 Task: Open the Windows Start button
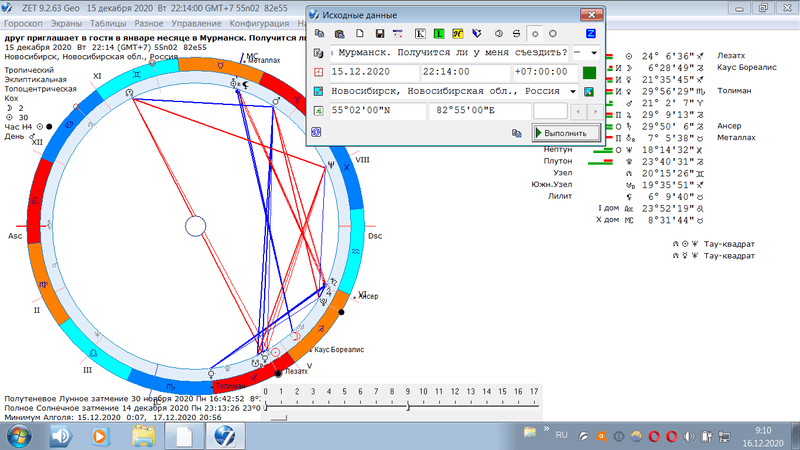pyautogui.click(x=18, y=436)
